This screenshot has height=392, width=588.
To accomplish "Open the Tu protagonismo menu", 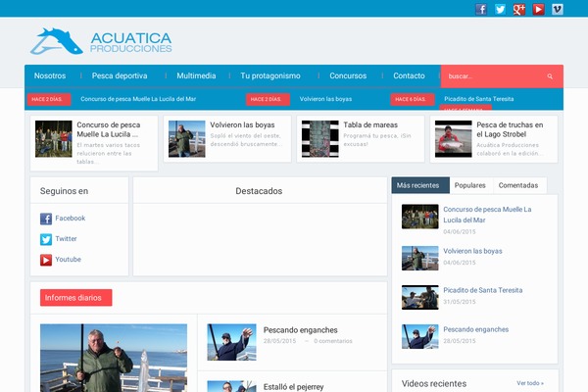I will 270,75.
